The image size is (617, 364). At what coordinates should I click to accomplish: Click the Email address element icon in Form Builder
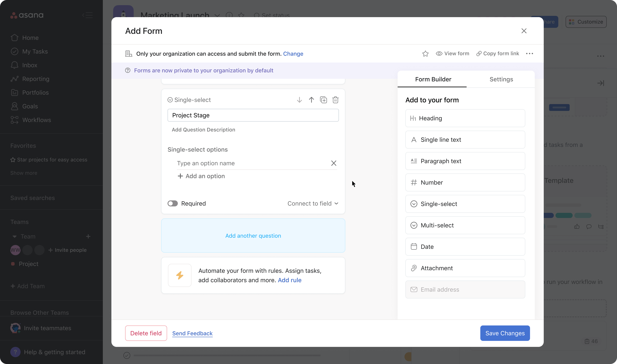click(x=413, y=289)
